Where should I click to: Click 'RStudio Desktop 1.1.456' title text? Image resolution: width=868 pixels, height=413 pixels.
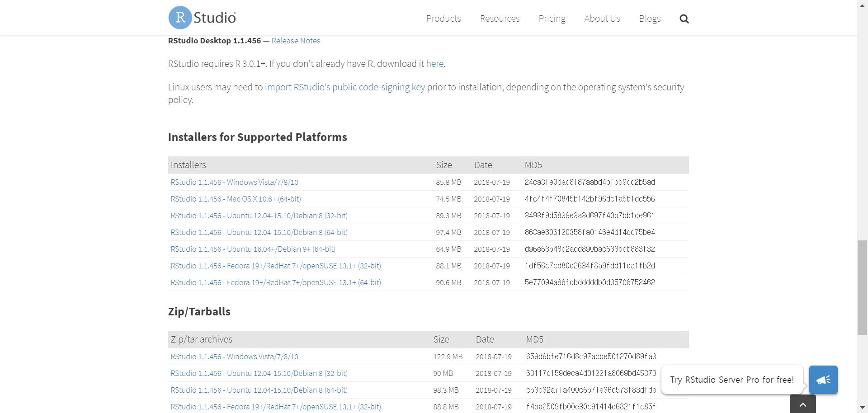click(x=214, y=41)
